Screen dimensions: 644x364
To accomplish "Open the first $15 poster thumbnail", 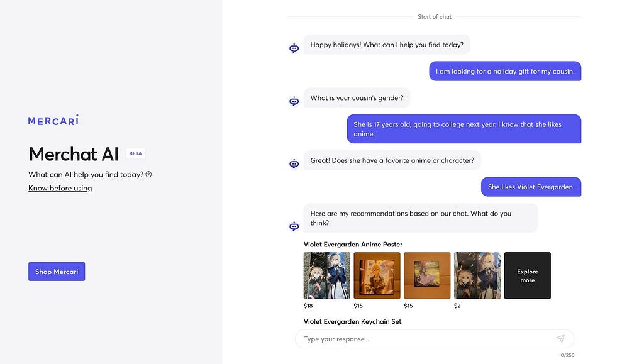I will [377, 275].
